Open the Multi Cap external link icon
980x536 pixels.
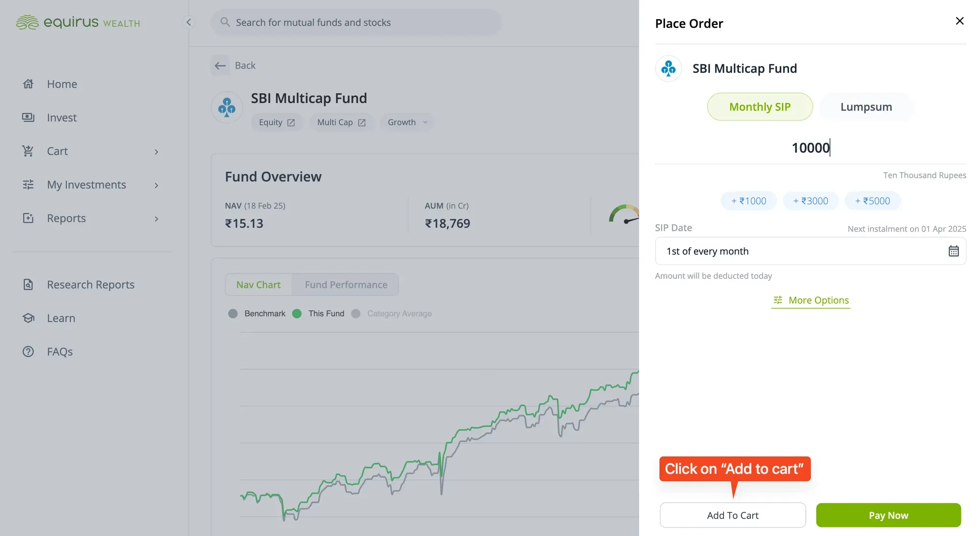click(362, 122)
